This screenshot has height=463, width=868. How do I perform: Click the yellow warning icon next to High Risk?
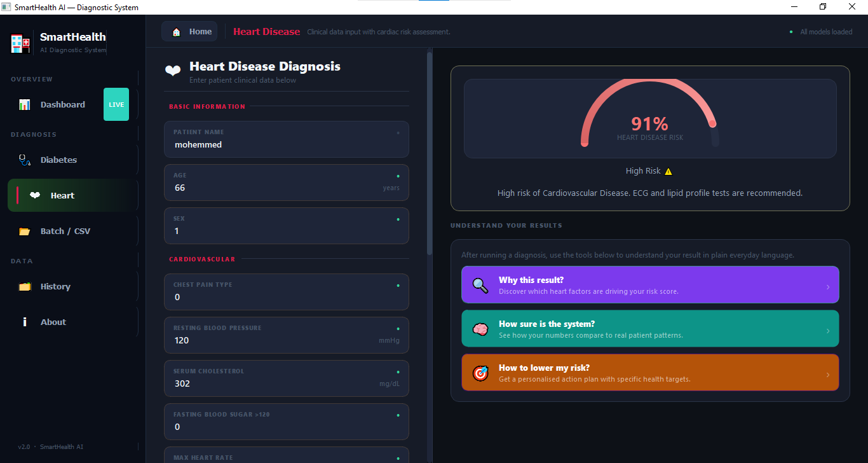click(668, 171)
